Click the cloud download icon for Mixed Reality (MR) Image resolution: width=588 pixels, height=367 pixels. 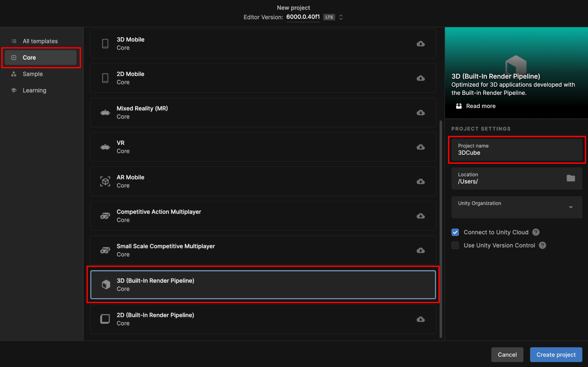coord(420,112)
